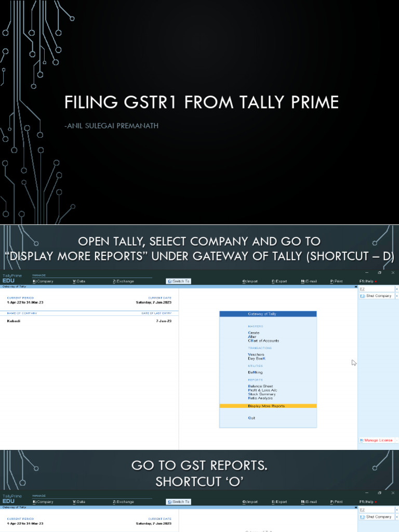The width and height of the screenshot is (399, 532).
Task: Click the red Manage License button
Action: point(376,440)
